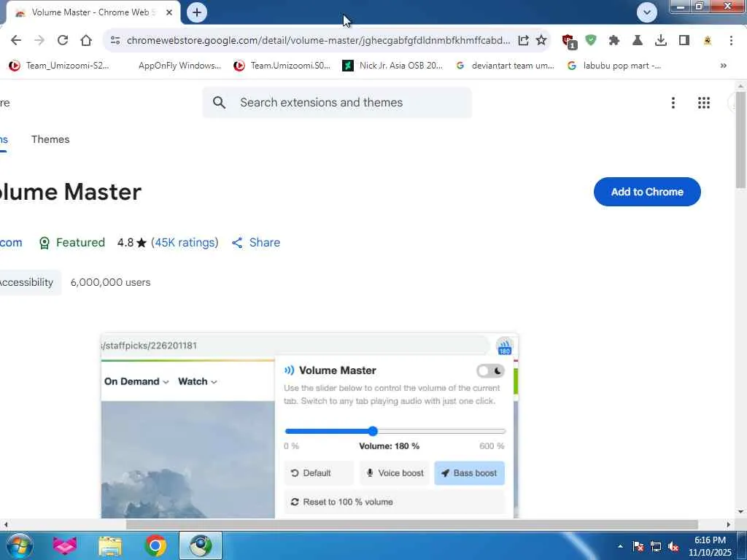Open the 45K ratings link
Screen dimensions: 747x560
click(185, 242)
